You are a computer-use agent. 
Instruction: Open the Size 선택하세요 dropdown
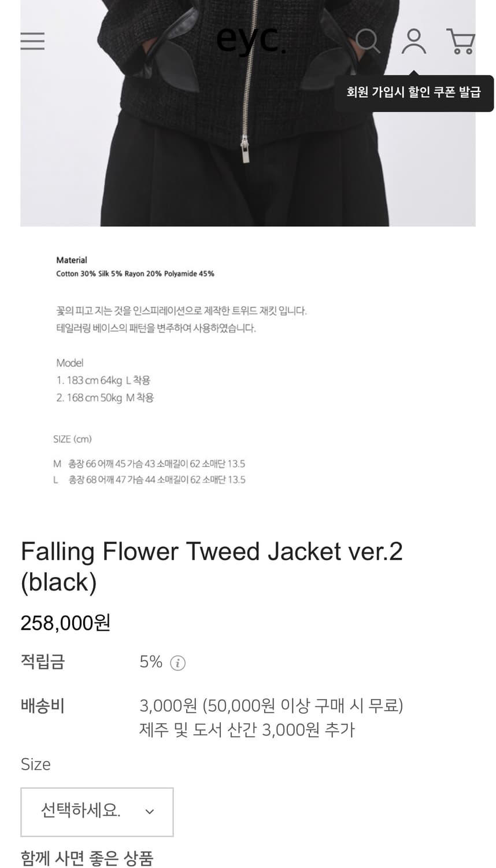(x=97, y=811)
